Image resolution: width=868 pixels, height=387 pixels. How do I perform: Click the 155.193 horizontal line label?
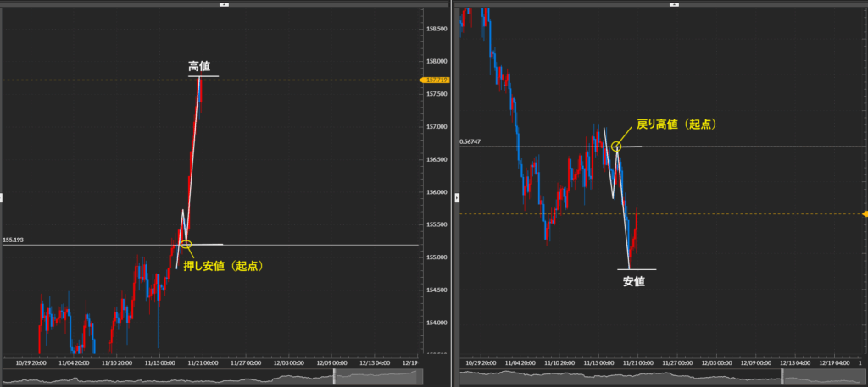(14, 240)
